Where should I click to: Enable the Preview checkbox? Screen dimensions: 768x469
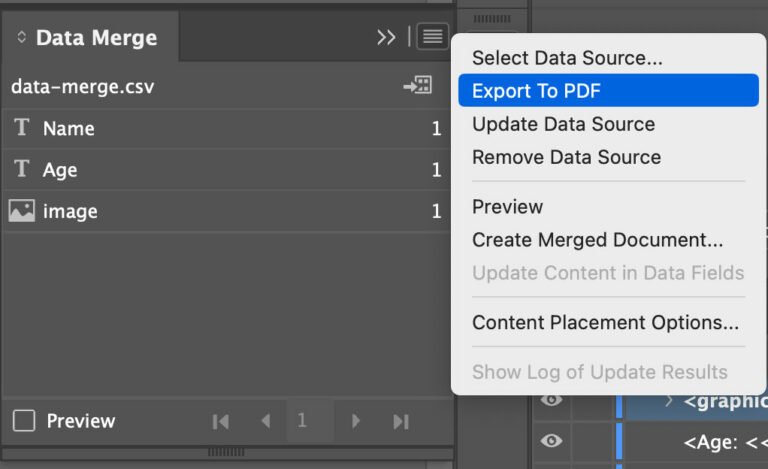click(23, 421)
